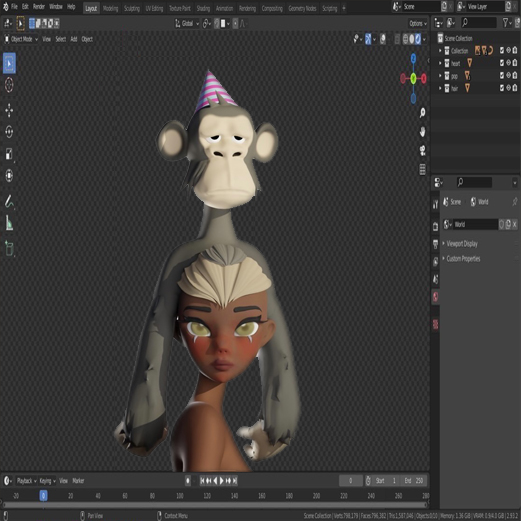Click the blue Z axis gizmo ball
This screenshot has height=521, width=521.
click(x=413, y=59)
